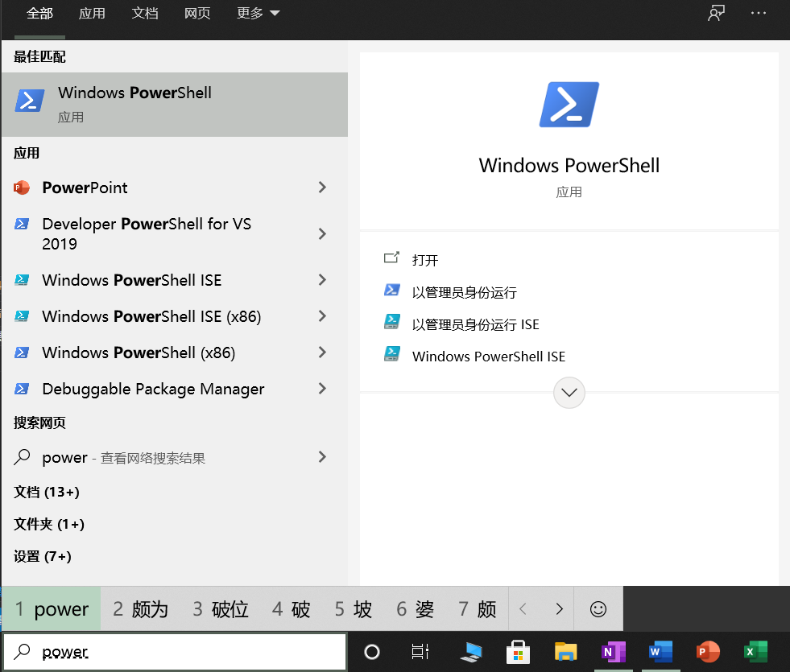Click Open (打开) in the preview pane
790x672 pixels.
tap(425, 260)
